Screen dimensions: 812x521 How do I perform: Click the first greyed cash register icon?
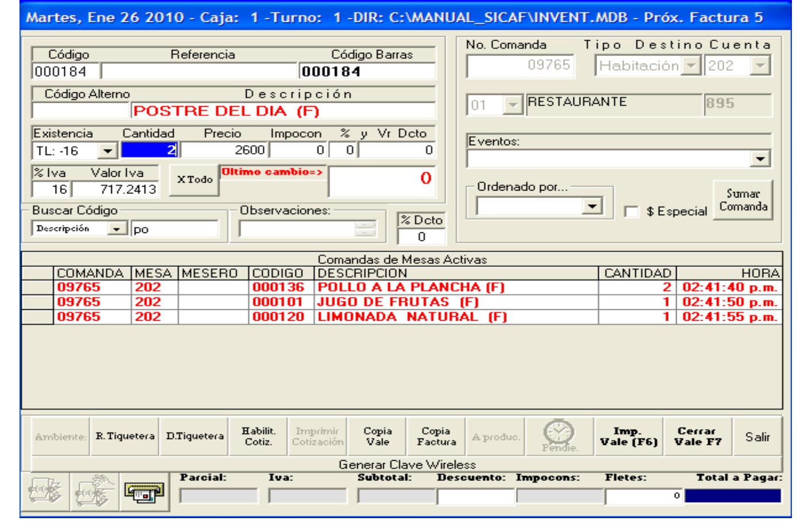point(45,492)
